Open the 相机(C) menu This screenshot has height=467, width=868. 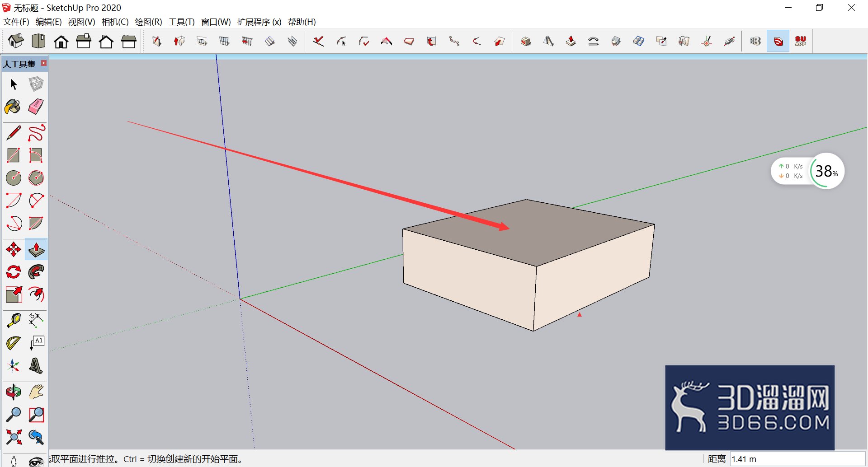pos(115,22)
